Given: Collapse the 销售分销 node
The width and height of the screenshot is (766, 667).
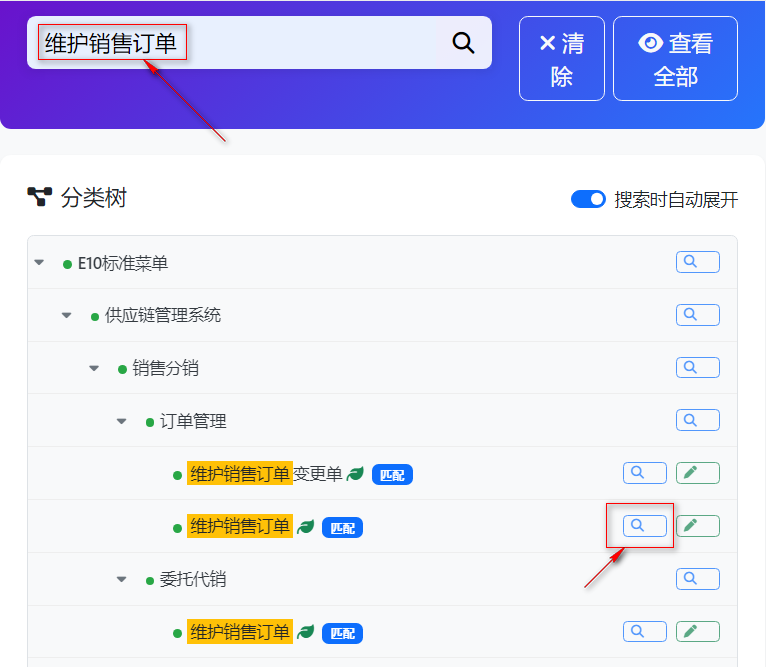Looking at the screenshot, I should click(94, 368).
